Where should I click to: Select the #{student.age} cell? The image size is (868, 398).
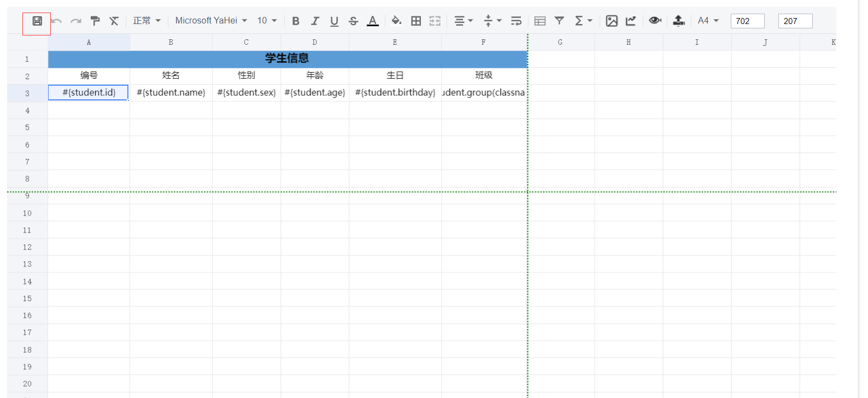pos(315,93)
